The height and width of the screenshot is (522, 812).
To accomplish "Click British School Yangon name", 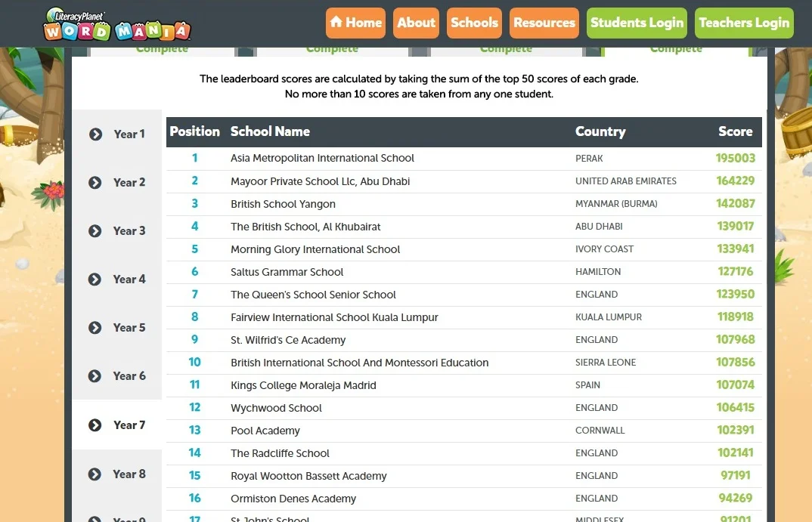I will (284, 204).
